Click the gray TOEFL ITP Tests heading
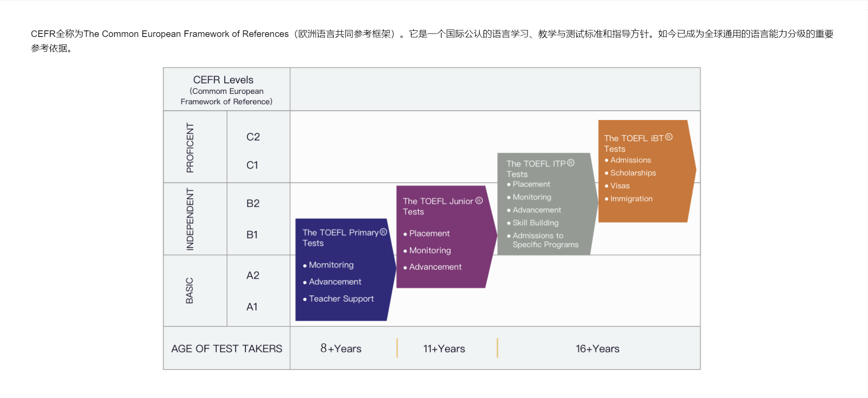 click(x=536, y=169)
